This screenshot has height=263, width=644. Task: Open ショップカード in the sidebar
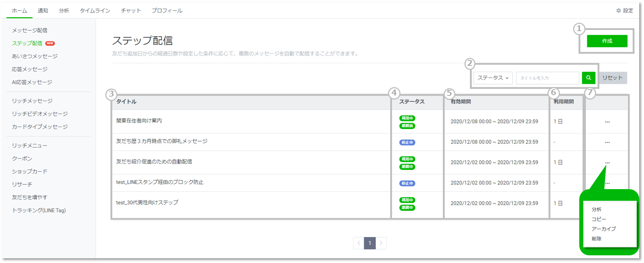click(30, 172)
